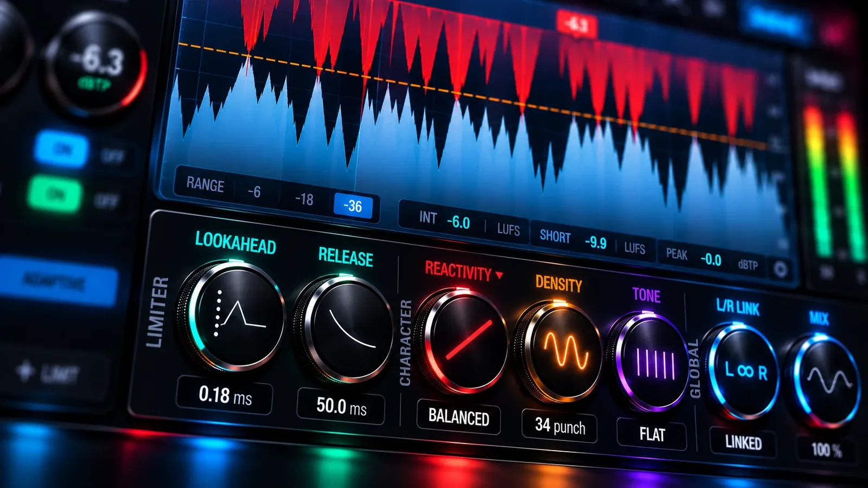
Task: Click the 34 punch density value
Action: tap(560, 426)
